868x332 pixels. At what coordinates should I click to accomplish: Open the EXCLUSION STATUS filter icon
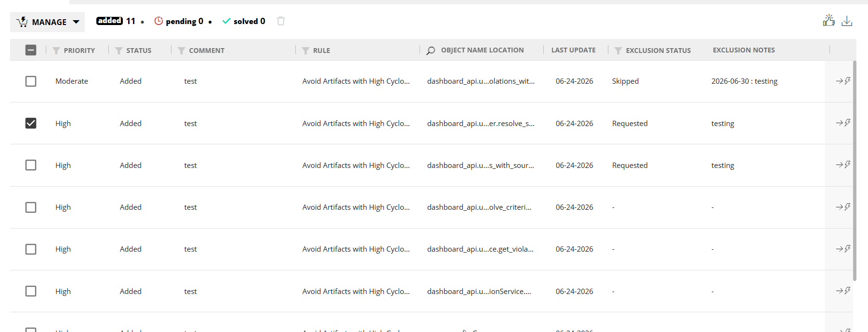(618, 51)
